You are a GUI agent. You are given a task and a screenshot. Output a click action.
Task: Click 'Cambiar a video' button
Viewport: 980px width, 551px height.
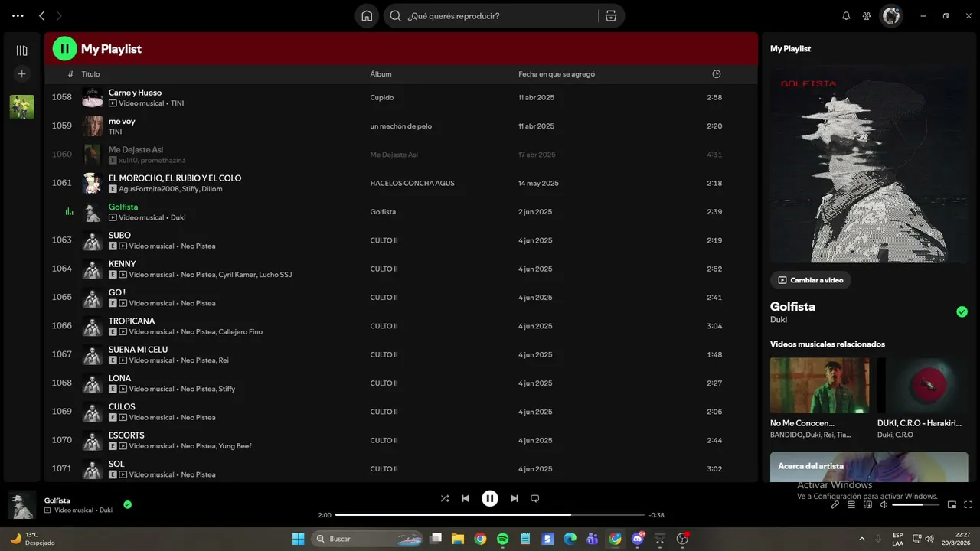point(811,280)
